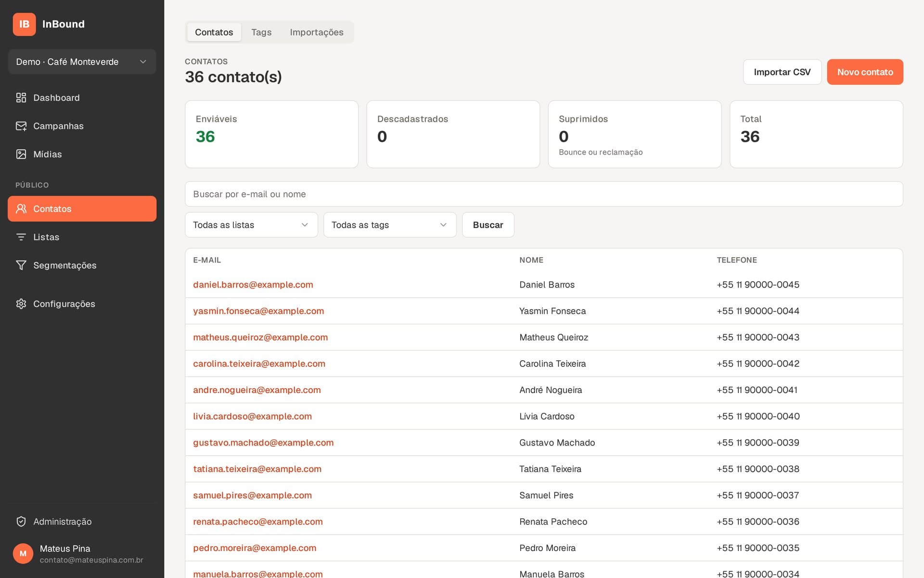Click the Configurações gear icon
This screenshot has width=924, height=578.
click(21, 304)
